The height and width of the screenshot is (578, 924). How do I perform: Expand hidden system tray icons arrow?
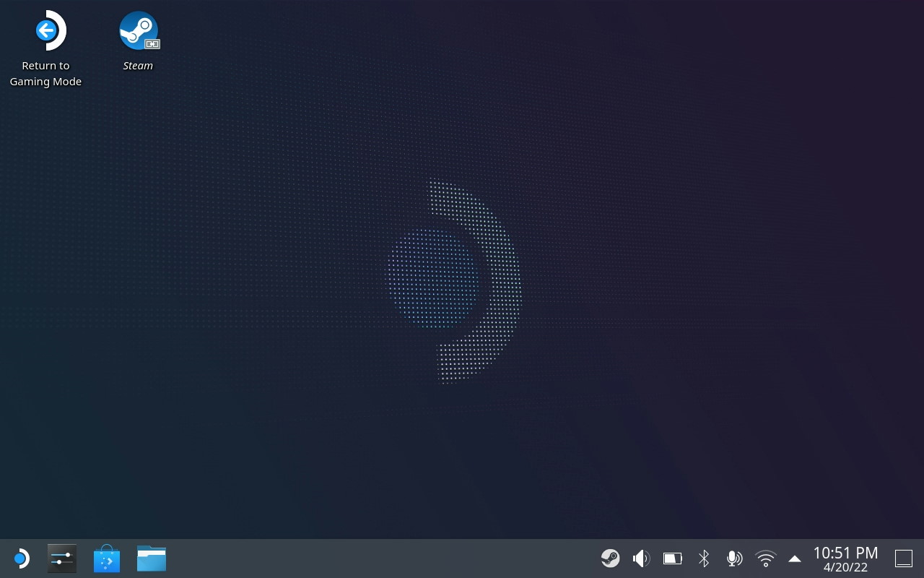tap(795, 558)
